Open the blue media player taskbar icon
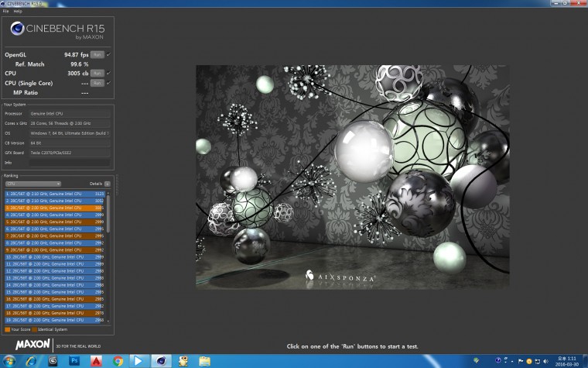Image resolution: width=588 pixels, height=368 pixels. tap(138, 361)
